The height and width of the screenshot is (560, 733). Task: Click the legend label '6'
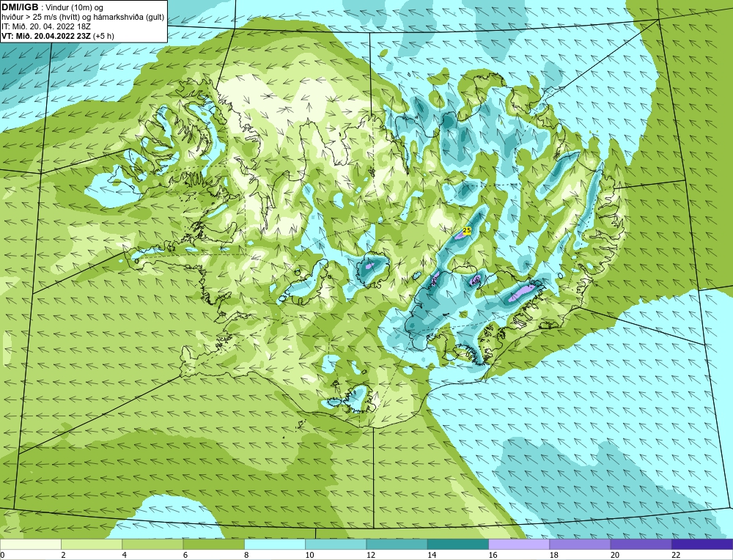(x=185, y=555)
